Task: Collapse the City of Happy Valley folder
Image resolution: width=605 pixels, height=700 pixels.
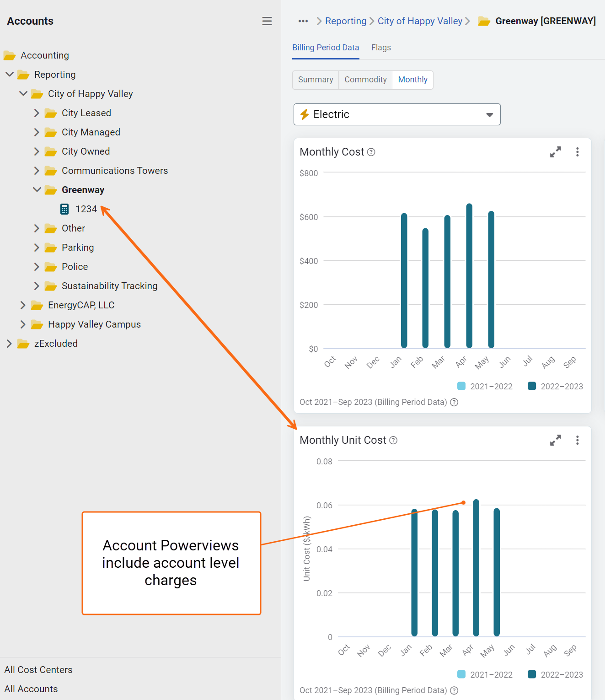Action: (23, 93)
